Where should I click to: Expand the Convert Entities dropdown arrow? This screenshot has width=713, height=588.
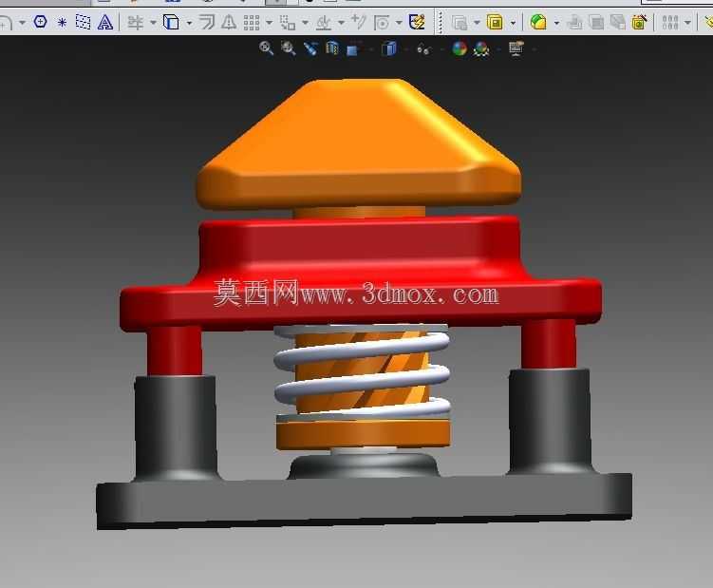(x=189, y=22)
